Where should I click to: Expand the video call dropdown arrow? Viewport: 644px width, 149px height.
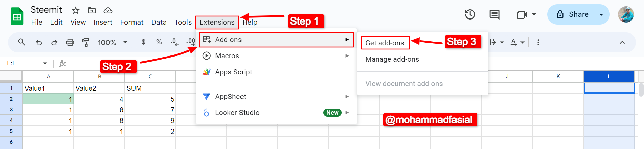point(534,14)
